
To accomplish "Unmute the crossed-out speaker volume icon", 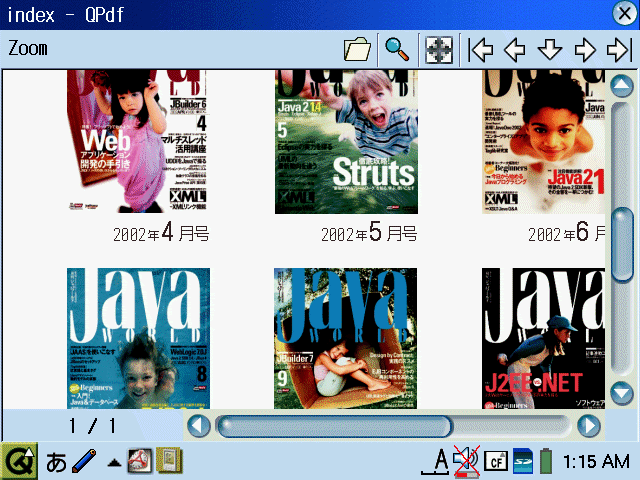I will 467,462.
